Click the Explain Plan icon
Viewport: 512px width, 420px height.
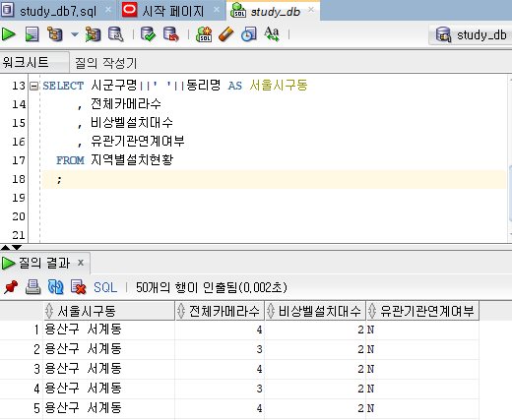point(54,34)
